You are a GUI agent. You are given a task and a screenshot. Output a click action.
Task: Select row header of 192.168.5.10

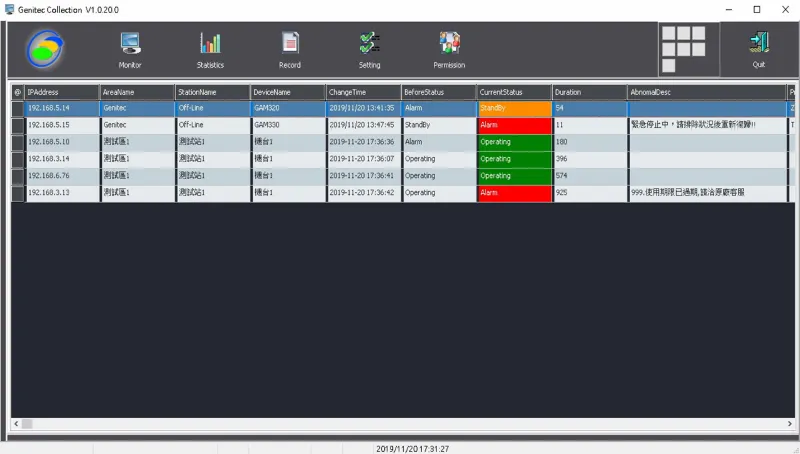click(x=18, y=142)
